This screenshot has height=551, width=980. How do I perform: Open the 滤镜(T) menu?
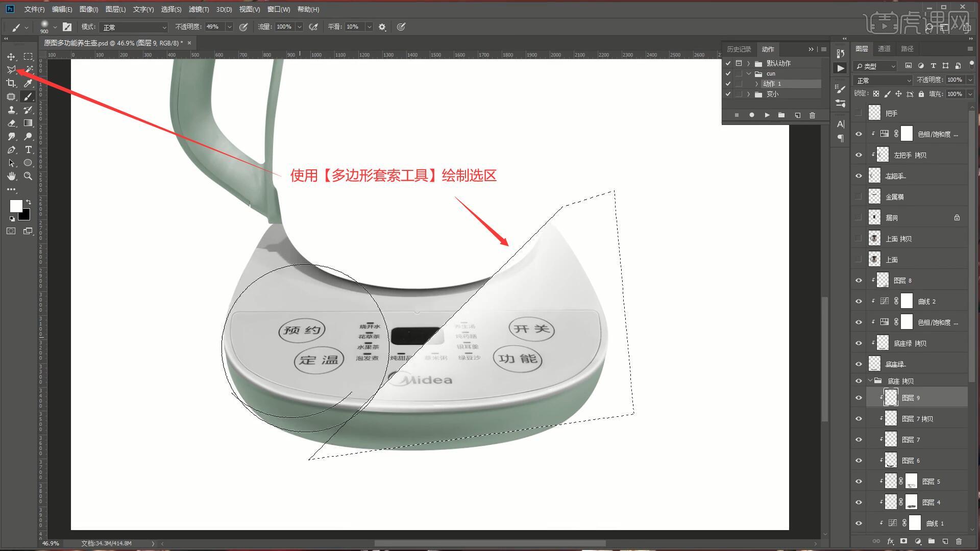click(x=198, y=9)
